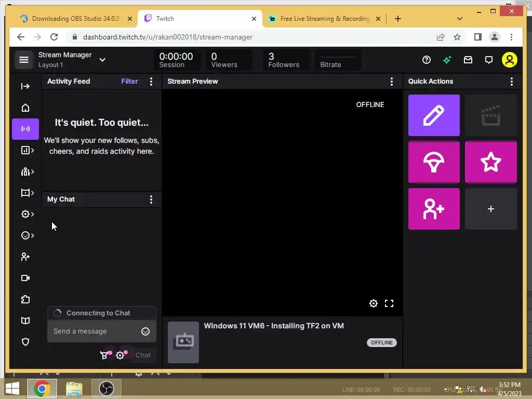Open File Explorer from the taskbar
Image resolution: width=532 pixels, height=399 pixels.
click(74, 389)
